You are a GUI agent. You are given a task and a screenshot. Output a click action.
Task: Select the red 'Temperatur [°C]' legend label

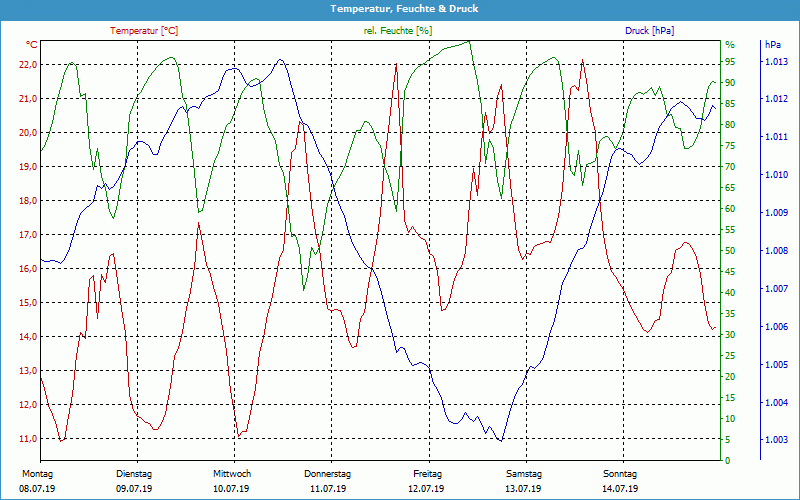pos(144,31)
